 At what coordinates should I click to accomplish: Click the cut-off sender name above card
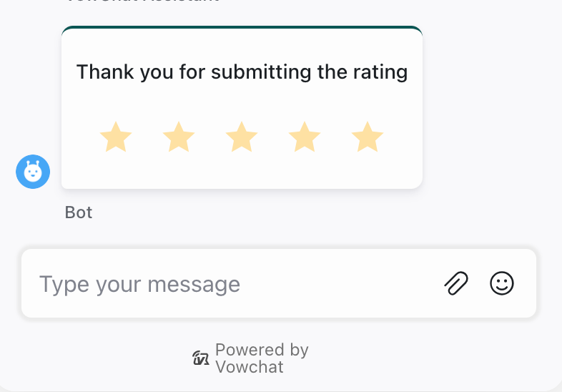point(143,2)
